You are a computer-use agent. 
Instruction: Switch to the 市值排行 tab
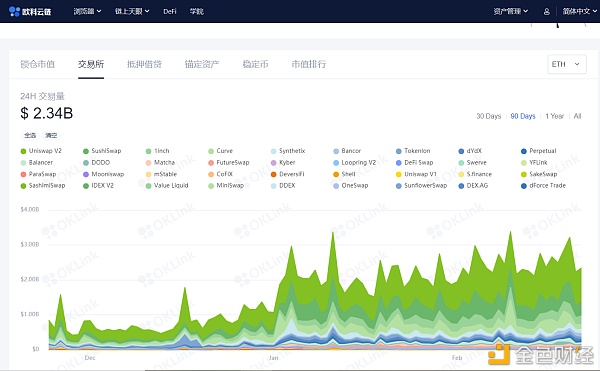pos(309,64)
